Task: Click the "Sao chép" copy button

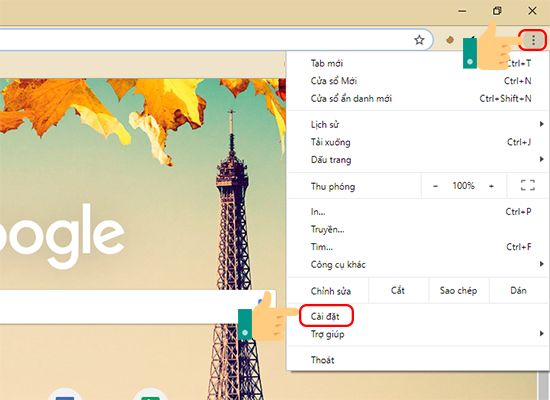Action: (458, 291)
